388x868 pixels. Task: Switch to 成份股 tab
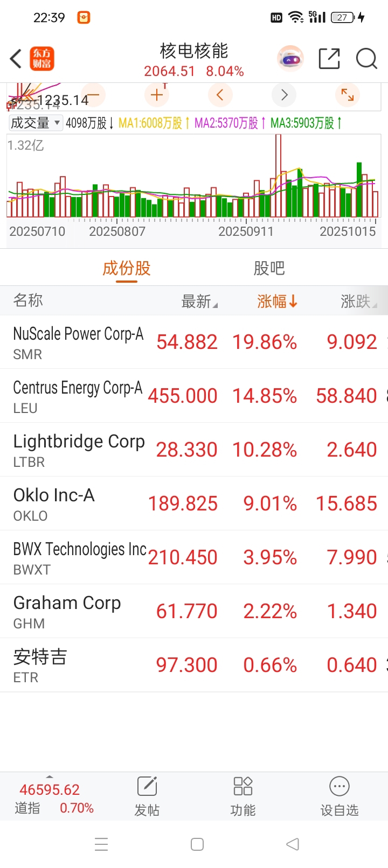(127, 268)
